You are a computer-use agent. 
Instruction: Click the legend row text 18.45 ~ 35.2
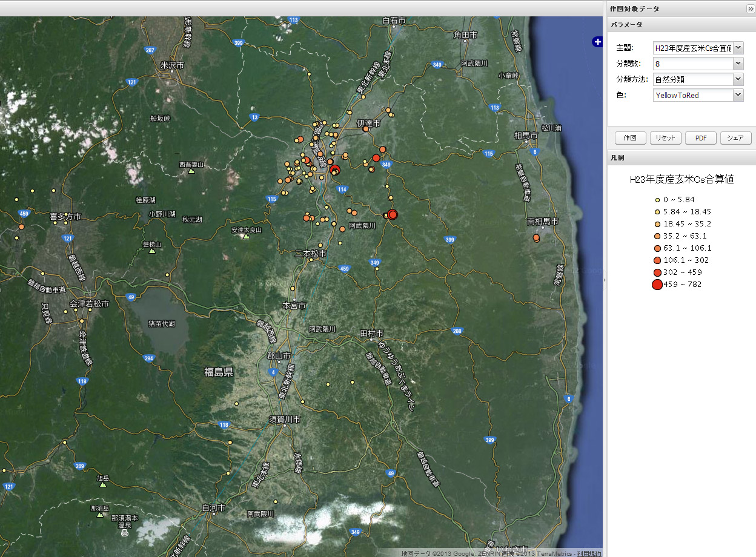pos(687,224)
